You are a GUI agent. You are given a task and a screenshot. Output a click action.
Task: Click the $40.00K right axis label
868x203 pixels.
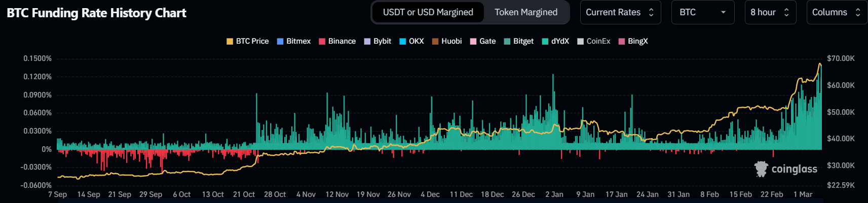pos(841,139)
